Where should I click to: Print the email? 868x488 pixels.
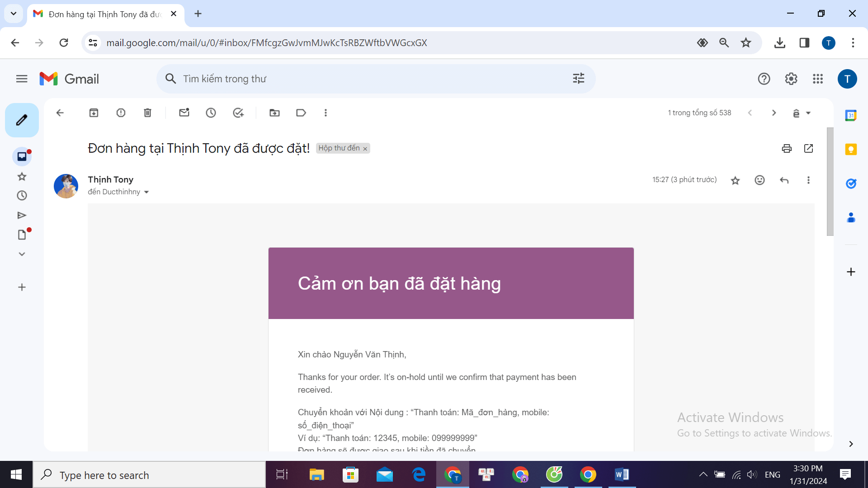pyautogui.click(x=787, y=148)
